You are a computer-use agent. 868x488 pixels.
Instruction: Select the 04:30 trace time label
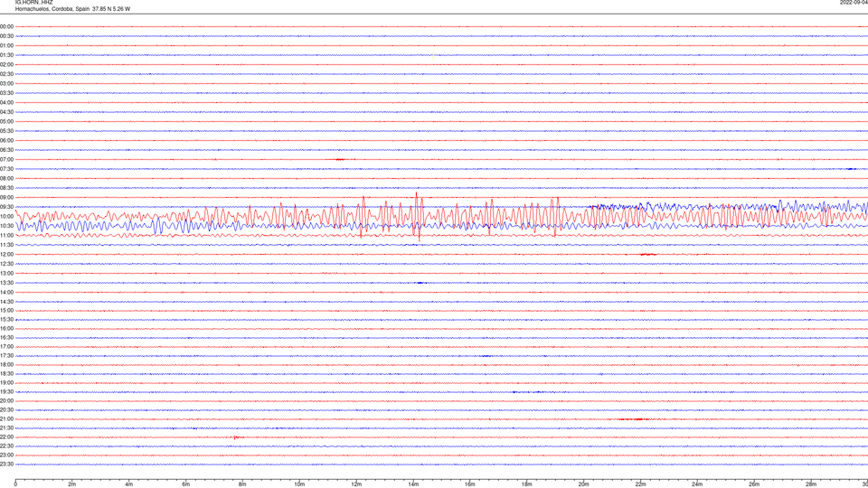pos(6,112)
